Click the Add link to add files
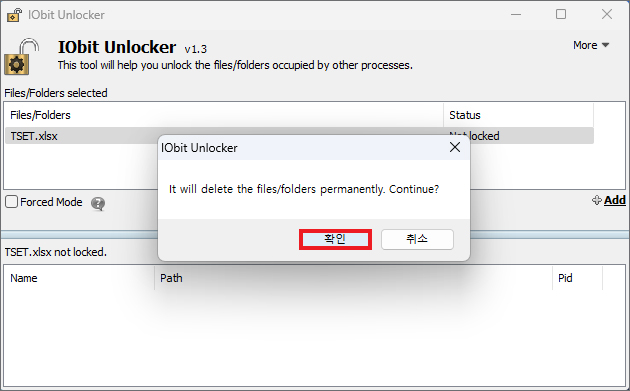The width and height of the screenshot is (630, 391). (615, 200)
